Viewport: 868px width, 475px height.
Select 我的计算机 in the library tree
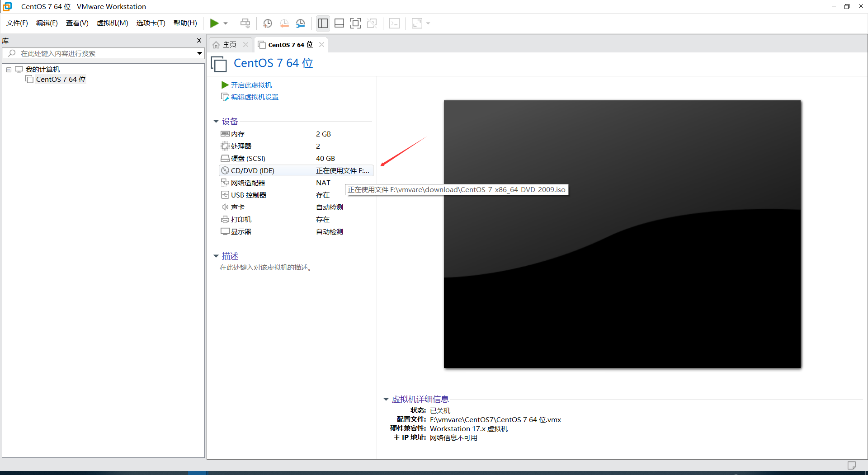tap(42, 69)
